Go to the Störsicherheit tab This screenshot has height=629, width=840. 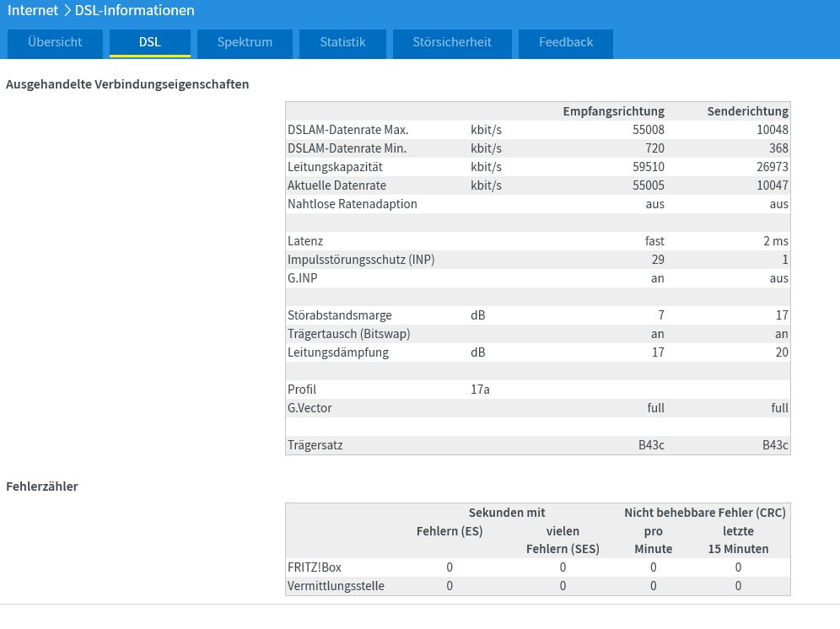(x=452, y=43)
